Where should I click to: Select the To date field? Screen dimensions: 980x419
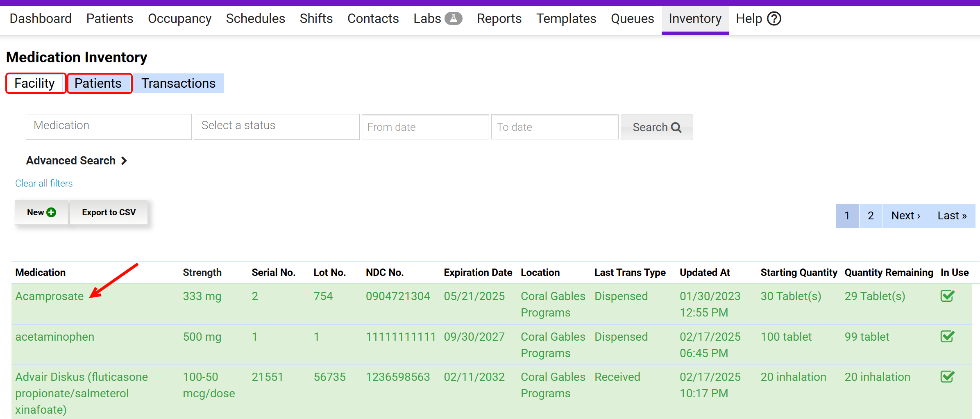[554, 127]
